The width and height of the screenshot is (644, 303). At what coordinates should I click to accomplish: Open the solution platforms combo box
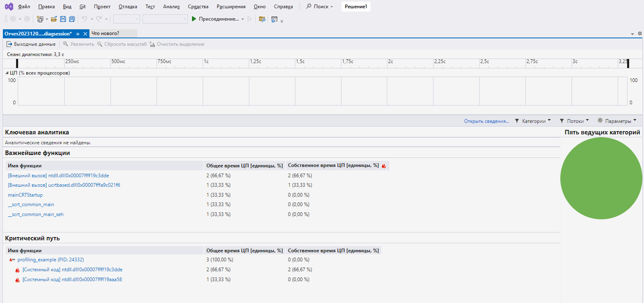click(x=165, y=19)
